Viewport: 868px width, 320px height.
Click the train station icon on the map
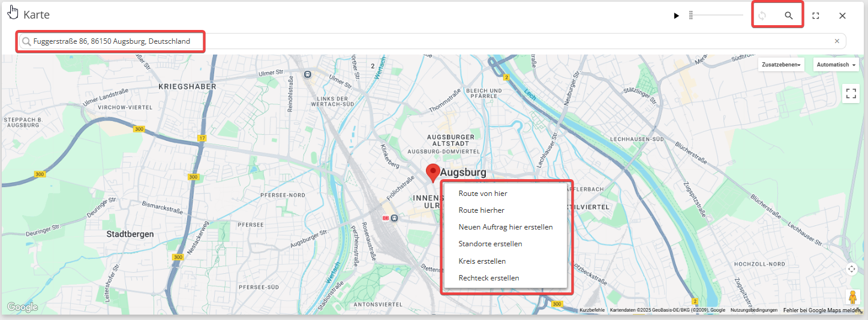pyautogui.click(x=394, y=218)
